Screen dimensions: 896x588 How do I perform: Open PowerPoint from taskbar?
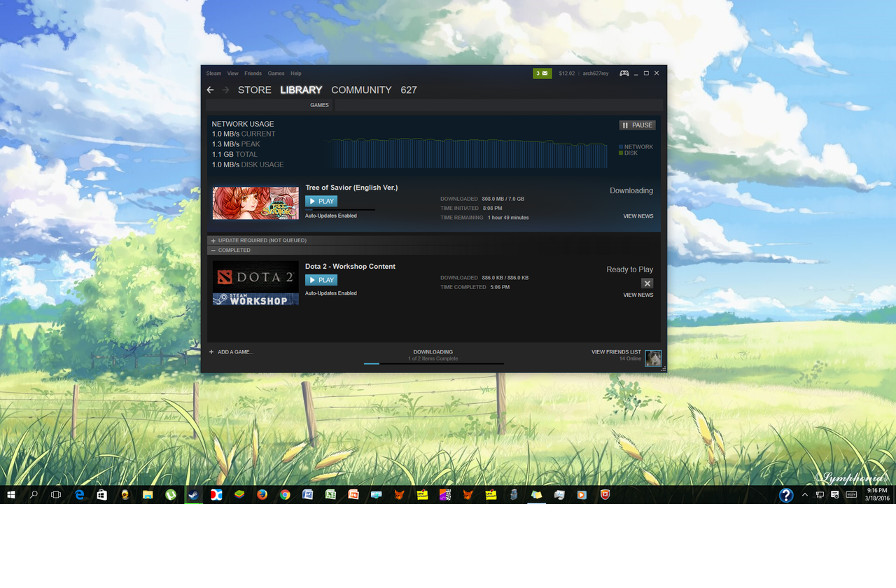click(353, 494)
